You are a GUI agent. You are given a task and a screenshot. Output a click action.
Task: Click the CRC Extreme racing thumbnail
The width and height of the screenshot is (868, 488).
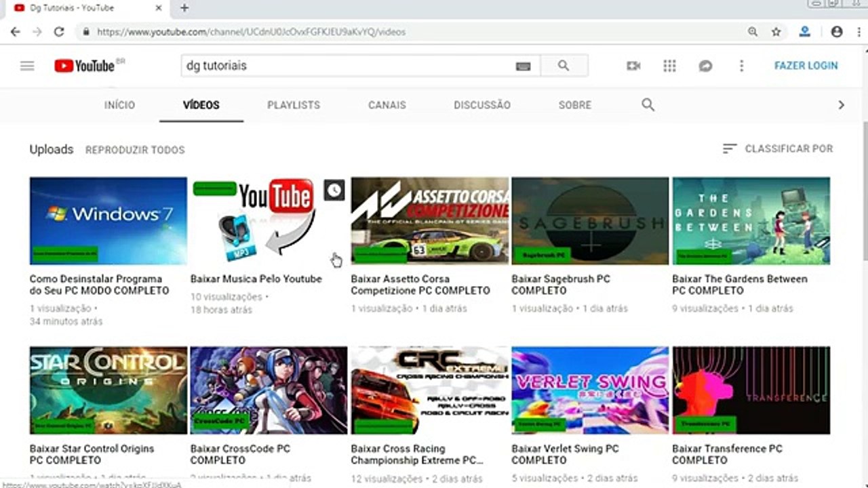[430, 390]
